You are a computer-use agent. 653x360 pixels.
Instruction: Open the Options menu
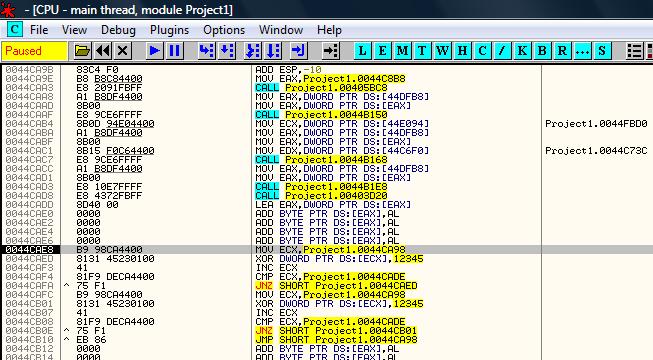click(x=224, y=30)
